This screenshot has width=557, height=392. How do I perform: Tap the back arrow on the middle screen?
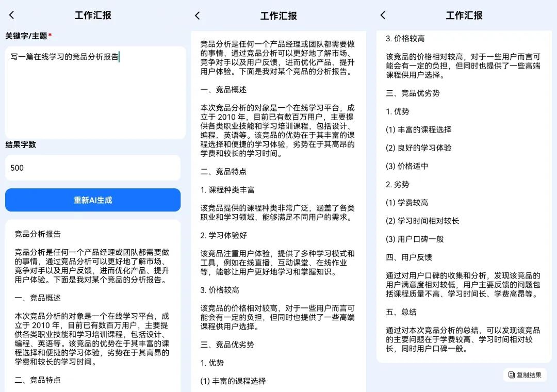pyautogui.click(x=198, y=16)
